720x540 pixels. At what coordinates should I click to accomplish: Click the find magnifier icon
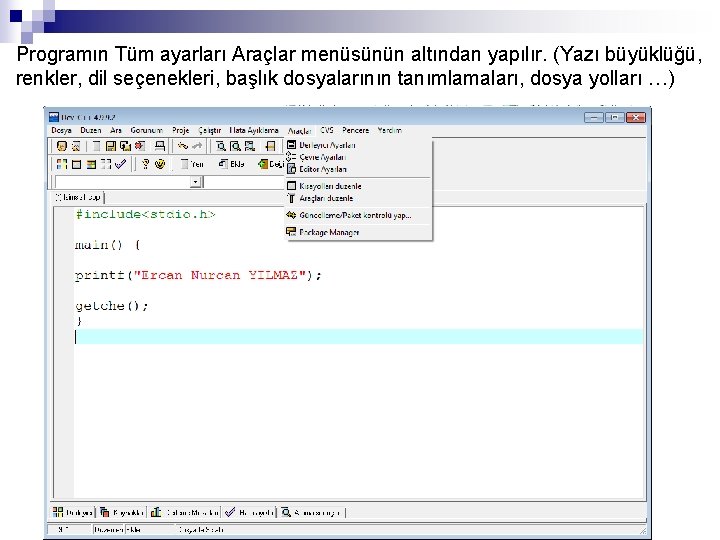[221, 146]
